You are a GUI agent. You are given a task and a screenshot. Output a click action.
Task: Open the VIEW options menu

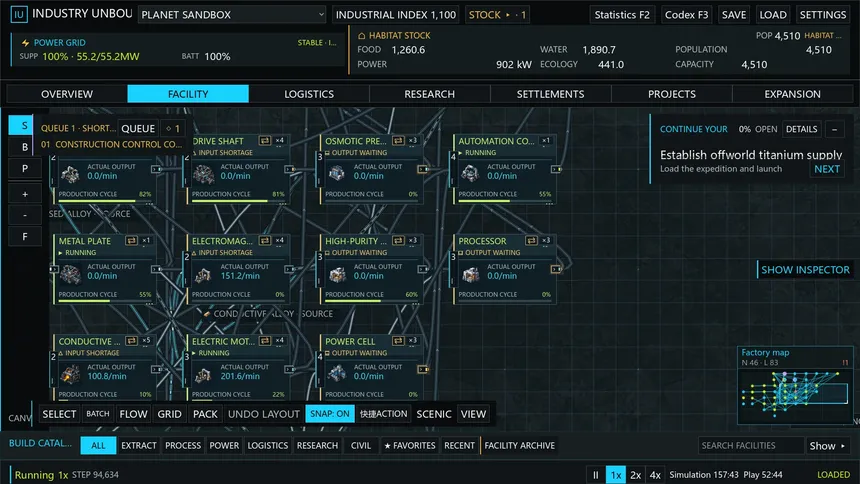473,414
